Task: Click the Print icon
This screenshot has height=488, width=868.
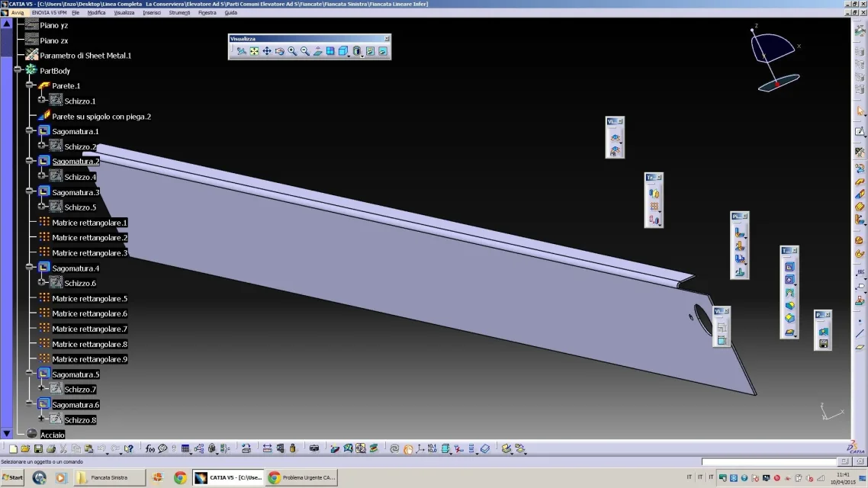Action: point(51,448)
